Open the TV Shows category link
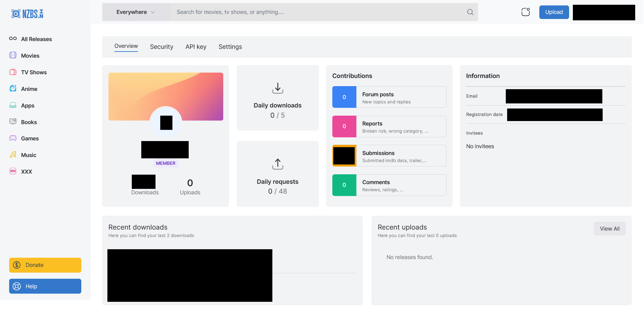This screenshot has height=314, width=644. click(34, 72)
